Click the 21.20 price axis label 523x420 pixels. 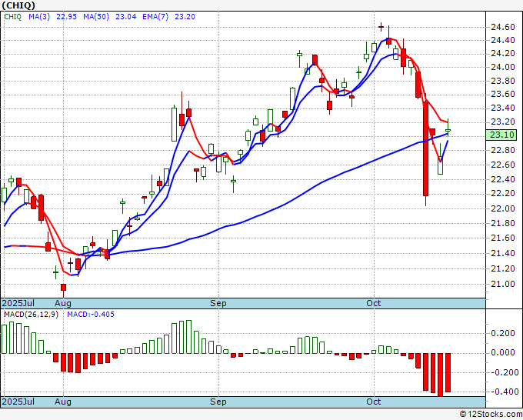pyautogui.click(x=503, y=268)
